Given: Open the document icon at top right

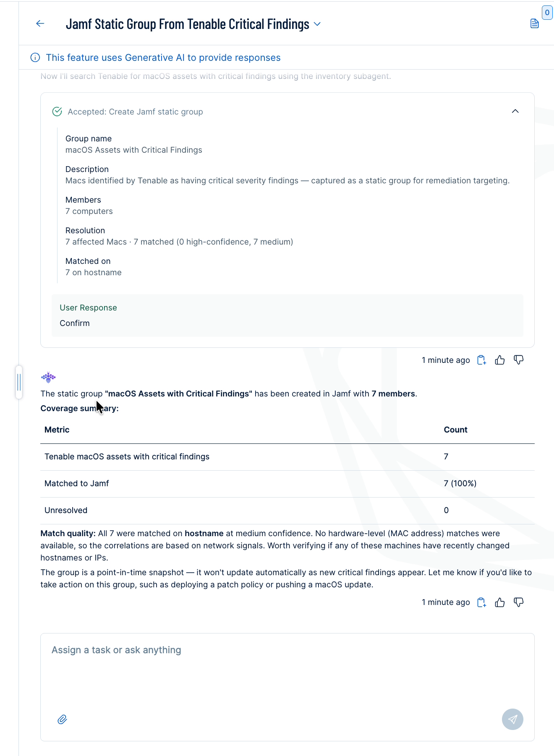Looking at the screenshot, I should (534, 23).
